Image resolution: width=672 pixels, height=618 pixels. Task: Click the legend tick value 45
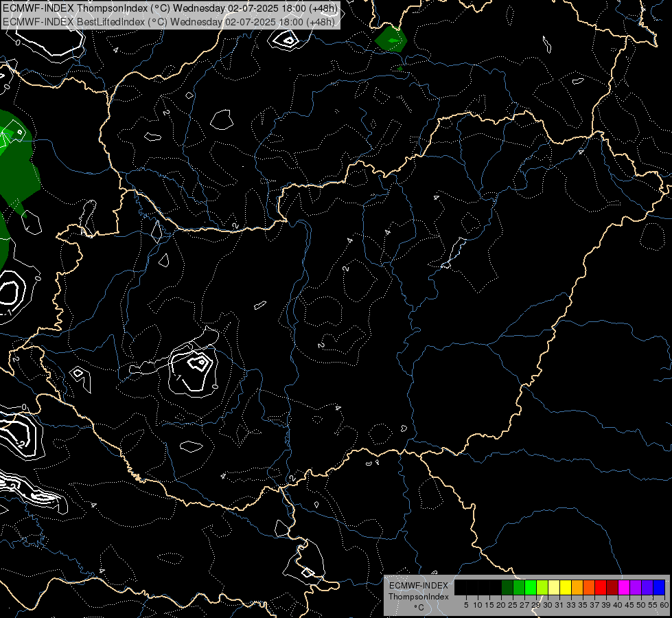[629, 605]
